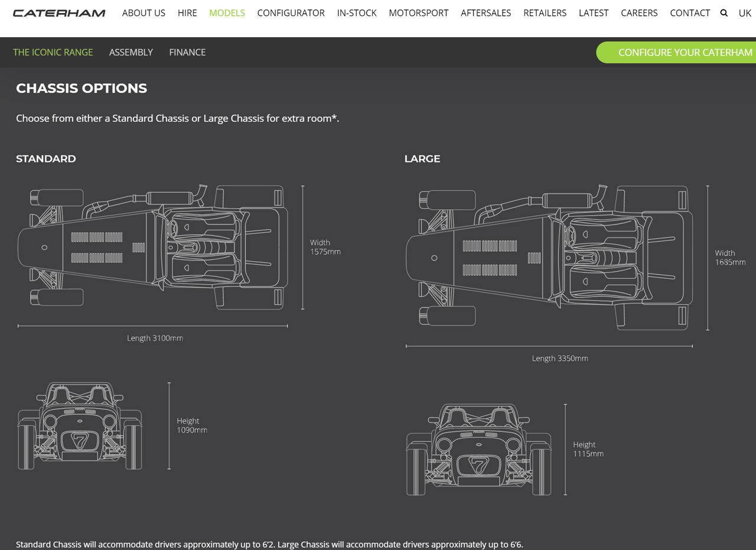Browse In-Stock cars
The width and height of the screenshot is (756, 550).
tap(357, 12)
